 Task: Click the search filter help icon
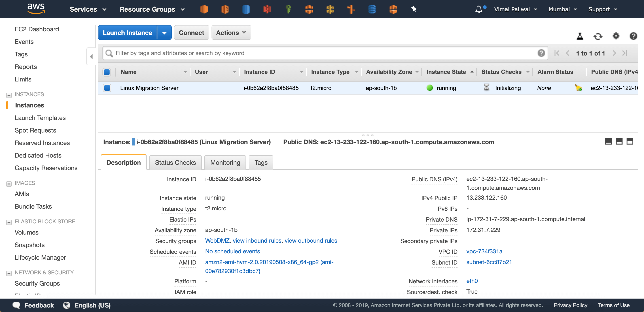coord(541,53)
